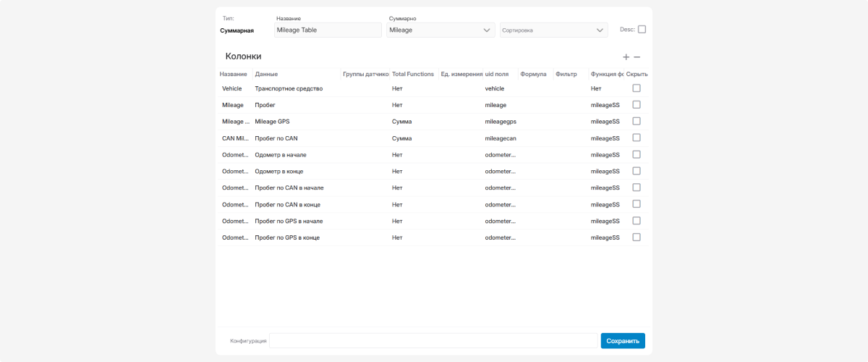Click mileageSS function in Пробег по GPS в конце row
The width and height of the screenshot is (868, 362).
pyautogui.click(x=605, y=237)
